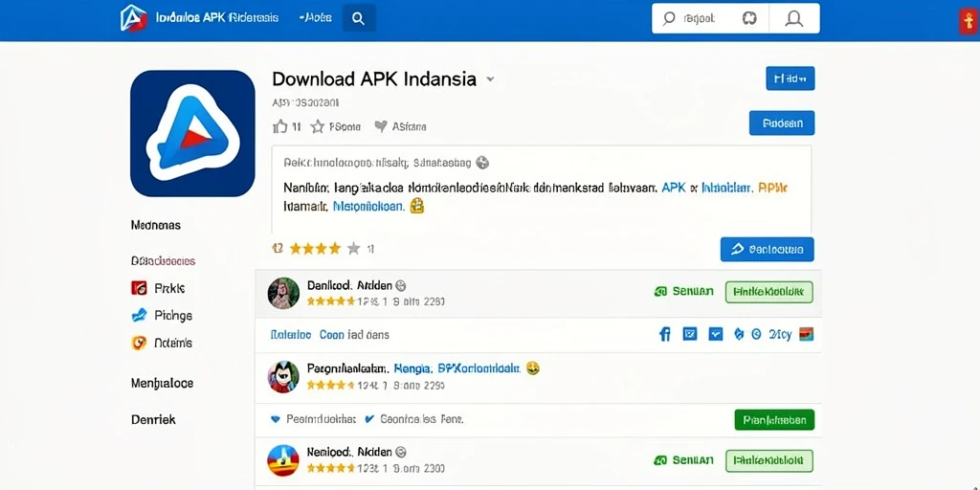
Task: Click Hinlkekloidolk button in Danlicod. Aridan row
Action: 768,292
